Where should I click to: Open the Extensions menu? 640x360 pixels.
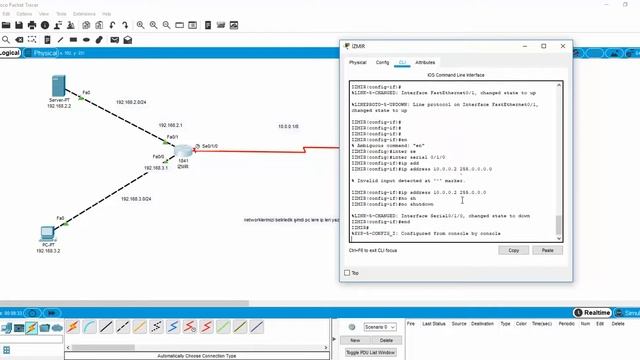[84, 14]
